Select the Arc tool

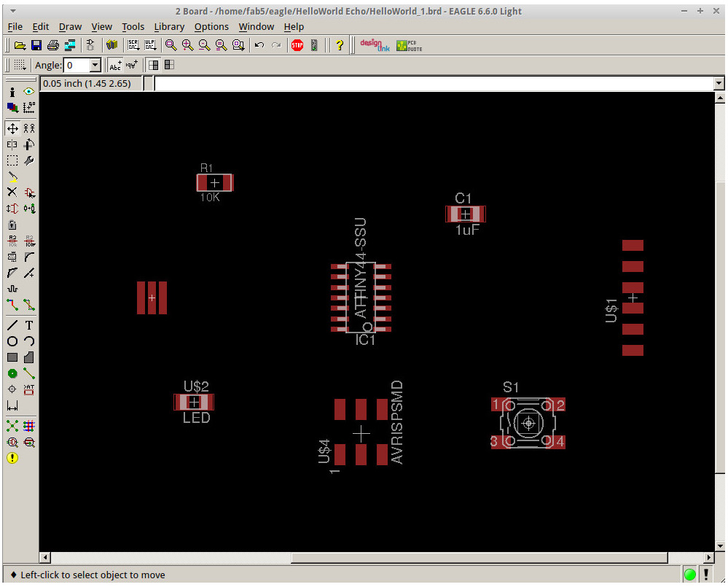pos(29,341)
